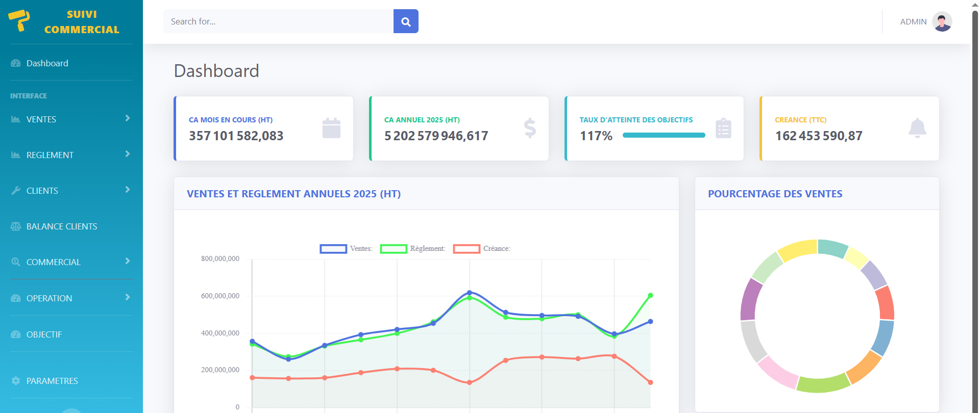
Task: Click the balance scale icon beside BALANCE CLIENTS
Action: tap(16, 226)
